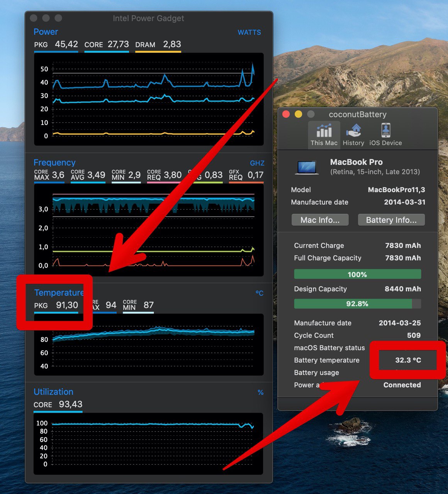
Task: Click the Intel Power Gadget title bar
Action: tap(149, 18)
